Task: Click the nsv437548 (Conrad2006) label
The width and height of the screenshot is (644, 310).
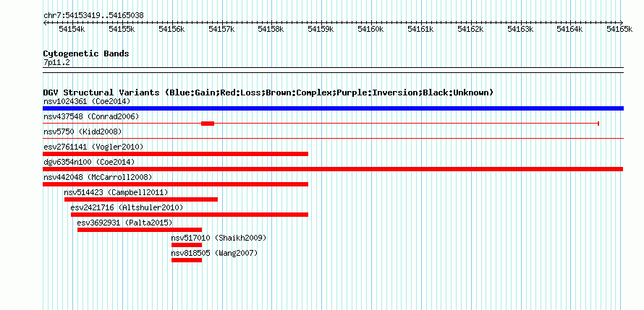Action: pos(91,116)
